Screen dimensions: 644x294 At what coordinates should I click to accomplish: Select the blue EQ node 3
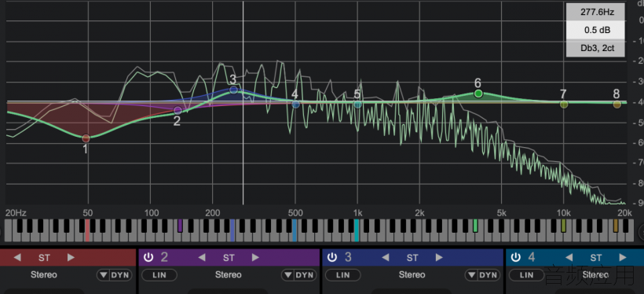pyautogui.click(x=234, y=90)
